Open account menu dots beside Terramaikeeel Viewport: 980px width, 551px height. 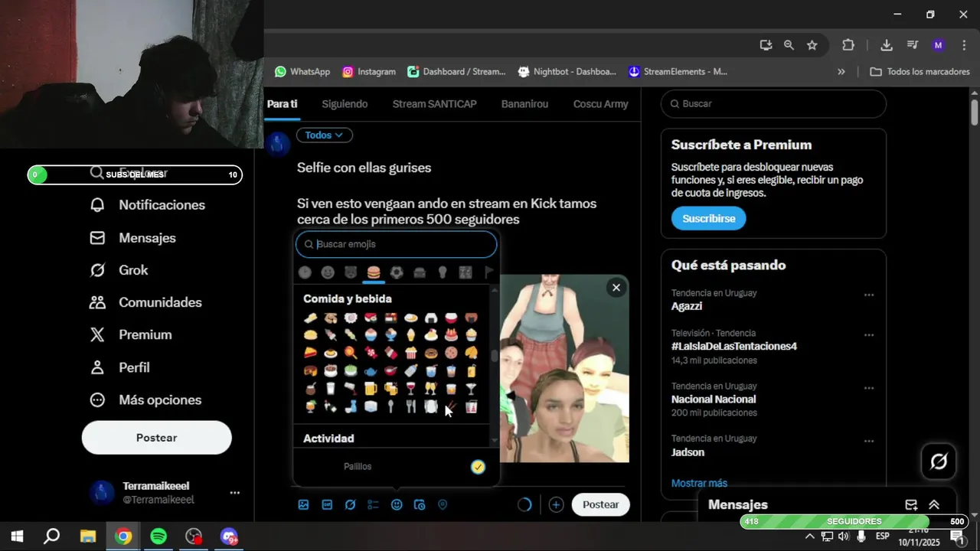click(235, 493)
